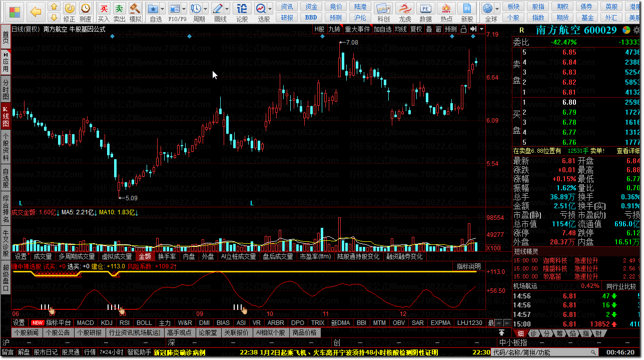Toggle the 窗 window layout option
This screenshot has width=644, height=360.
point(438,29)
